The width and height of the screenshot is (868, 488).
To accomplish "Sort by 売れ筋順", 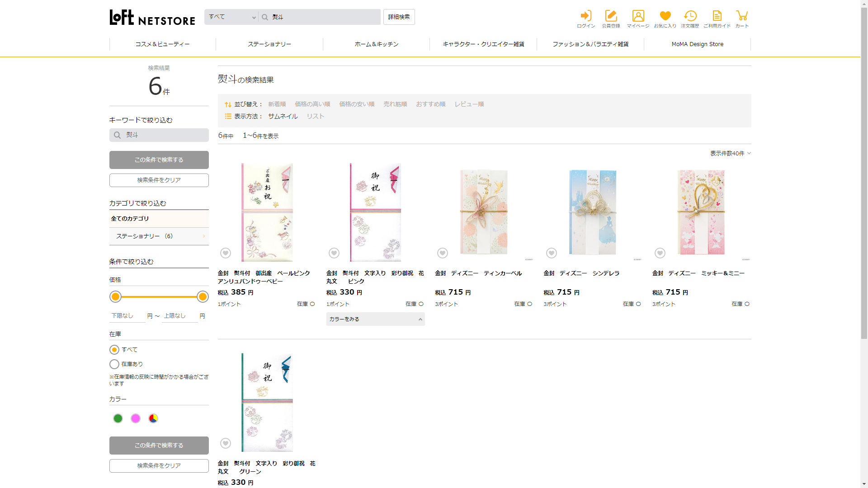I will [395, 104].
